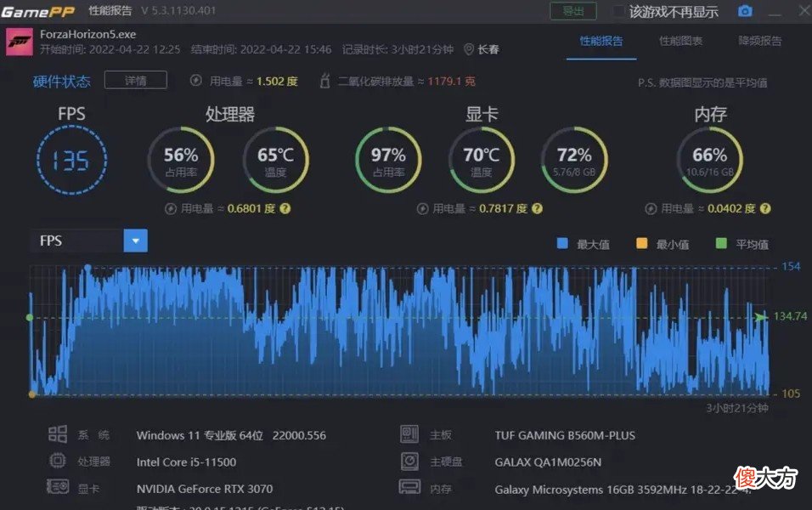This screenshot has height=510, width=812.
Task: Toggle the green 平均值 legend swatch
Action: 721,243
